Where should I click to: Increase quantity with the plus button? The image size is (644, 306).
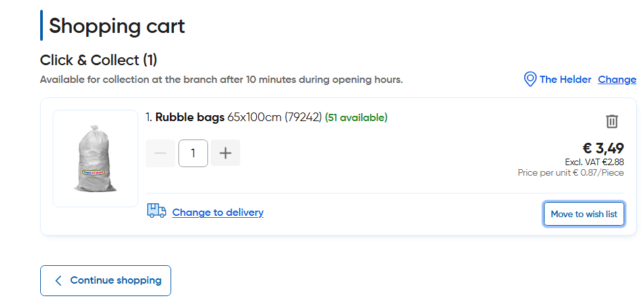225,153
